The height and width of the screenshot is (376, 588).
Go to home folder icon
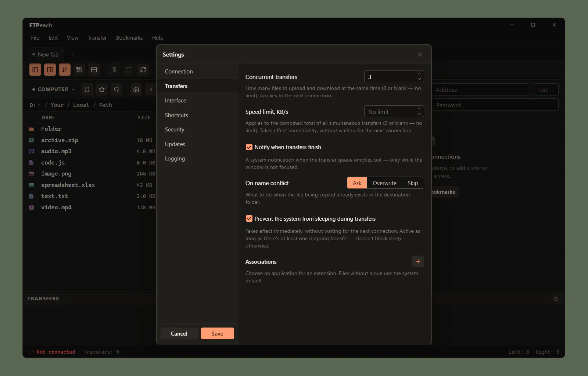(136, 89)
